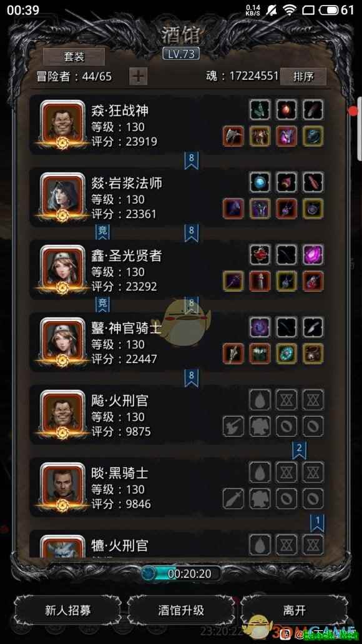Click 离开 to leave the tavern
This screenshot has height=644, width=362.
(294, 610)
